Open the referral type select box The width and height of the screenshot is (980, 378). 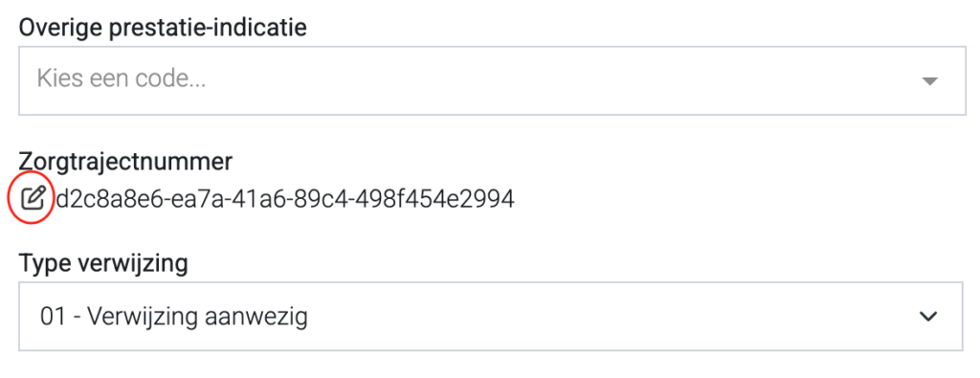point(491,316)
